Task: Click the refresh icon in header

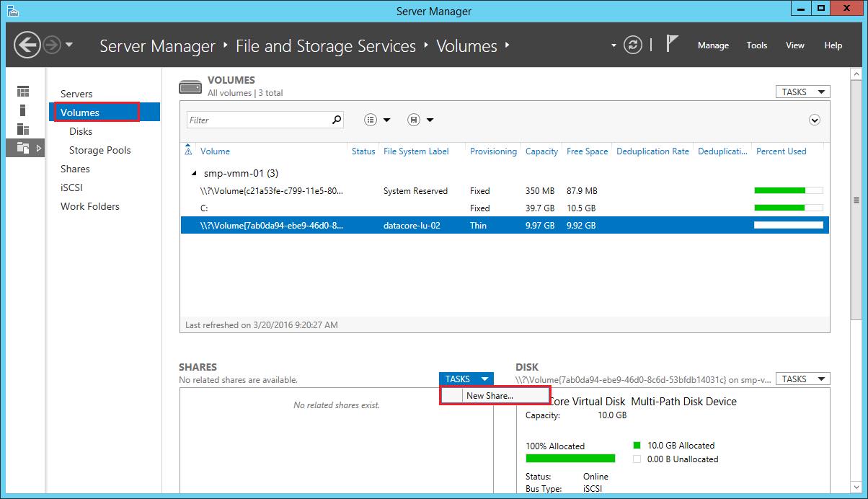Action: 632,45
